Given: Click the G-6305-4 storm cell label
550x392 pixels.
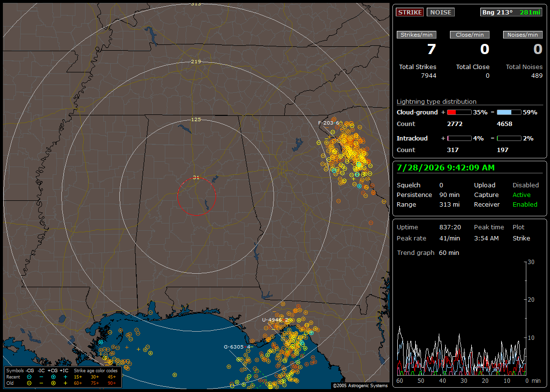Looking at the screenshot, I should click(237, 347).
